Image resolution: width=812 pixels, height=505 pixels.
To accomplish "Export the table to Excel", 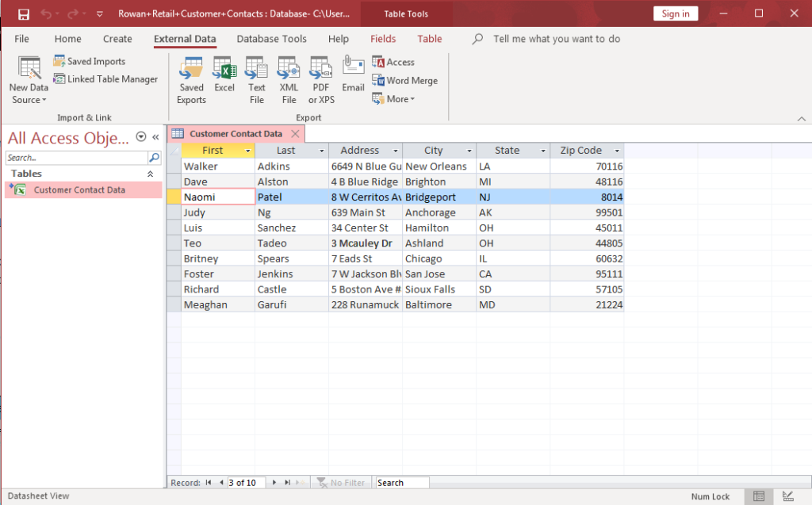I will 224,78.
